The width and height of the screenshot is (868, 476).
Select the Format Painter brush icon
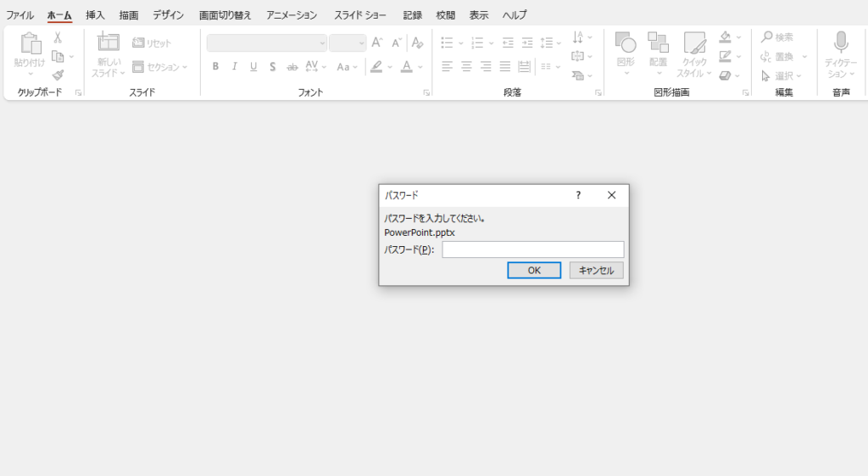[x=58, y=75]
